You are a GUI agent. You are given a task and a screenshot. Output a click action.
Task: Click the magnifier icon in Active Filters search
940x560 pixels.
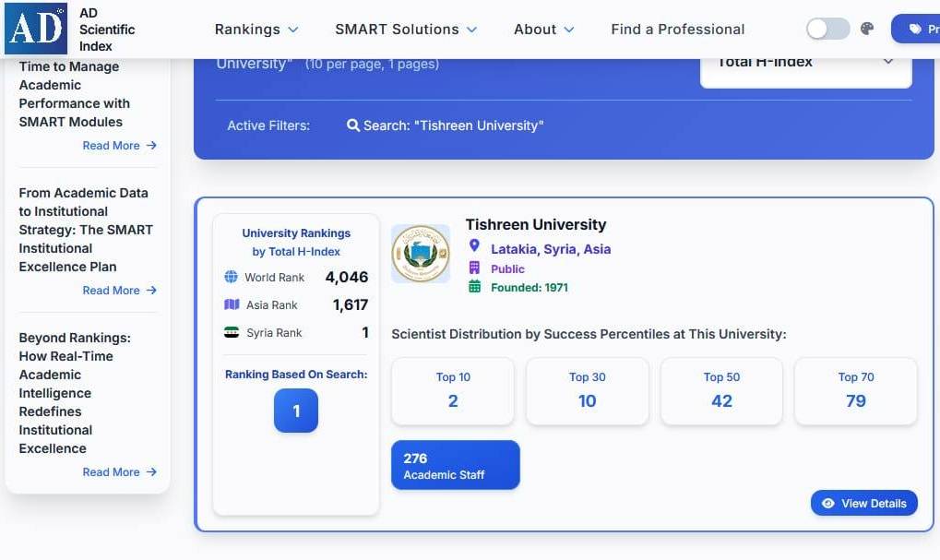click(352, 125)
